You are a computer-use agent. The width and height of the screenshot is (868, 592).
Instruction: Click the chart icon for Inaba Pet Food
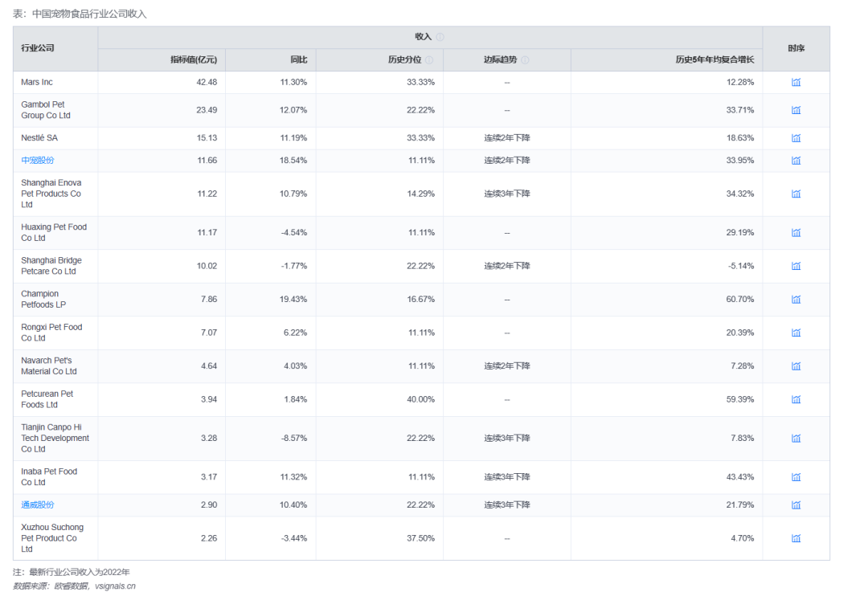(x=796, y=477)
